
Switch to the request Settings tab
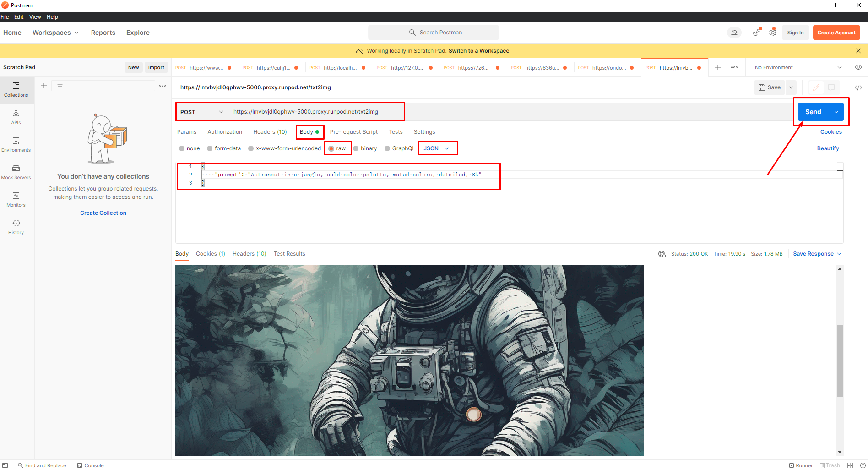point(424,132)
